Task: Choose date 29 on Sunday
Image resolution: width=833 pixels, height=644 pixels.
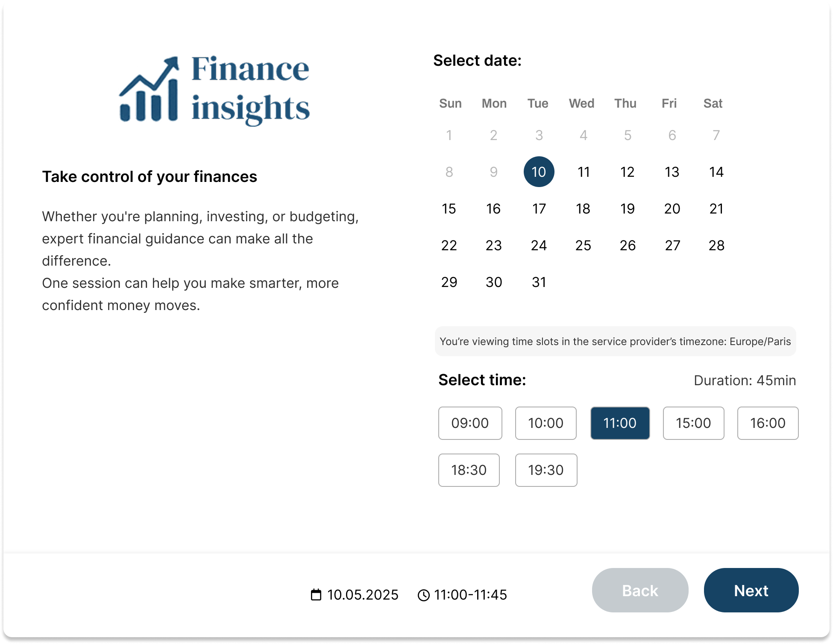Action: click(449, 282)
